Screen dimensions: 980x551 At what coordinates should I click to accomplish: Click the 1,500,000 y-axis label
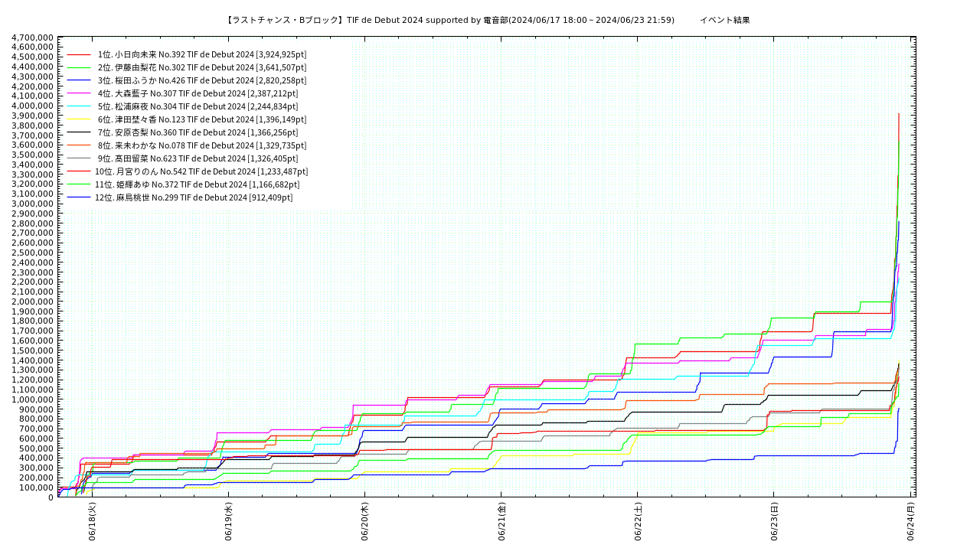32,351
